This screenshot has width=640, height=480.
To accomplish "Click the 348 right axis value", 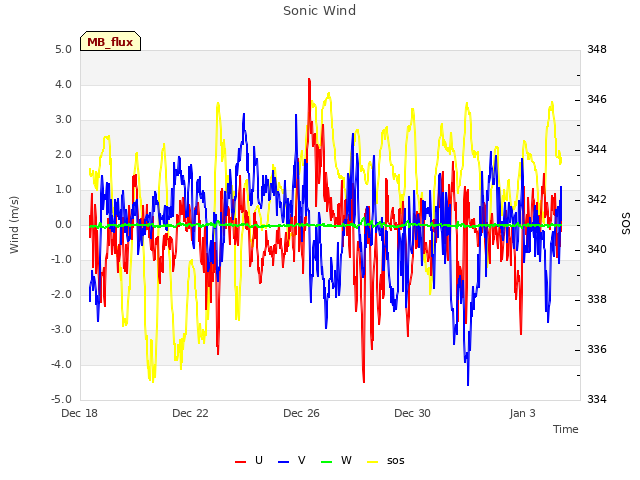I will tap(597, 50).
